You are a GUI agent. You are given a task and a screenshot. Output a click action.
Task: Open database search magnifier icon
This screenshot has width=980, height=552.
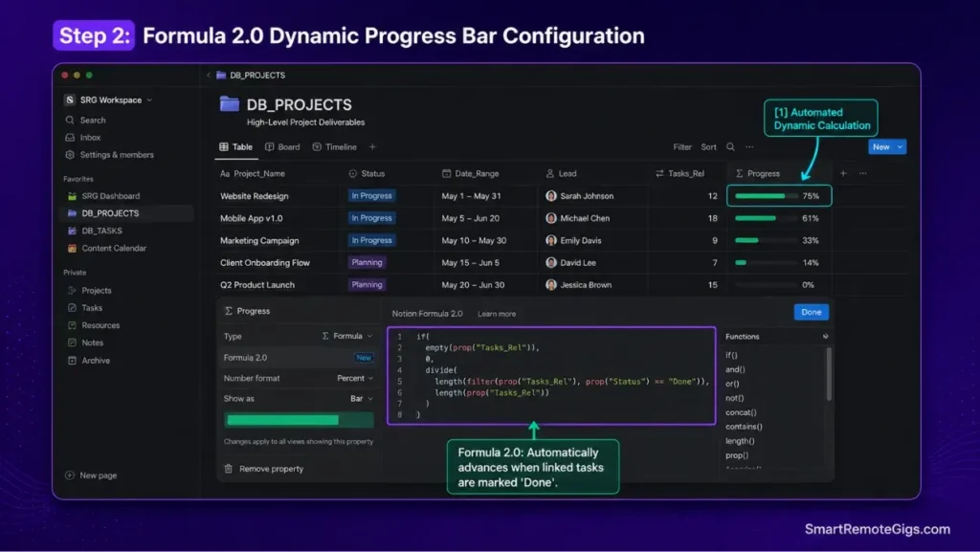(730, 147)
